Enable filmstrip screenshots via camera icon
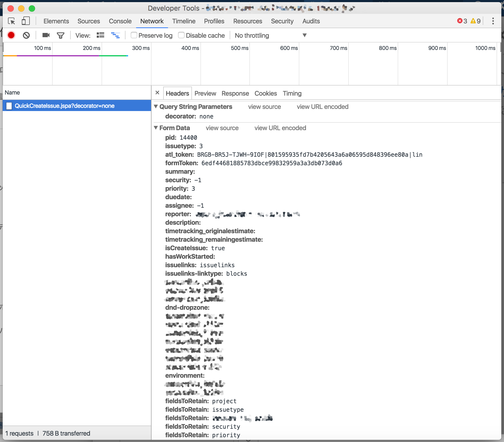This screenshot has height=442, width=504. click(x=45, y=35)
